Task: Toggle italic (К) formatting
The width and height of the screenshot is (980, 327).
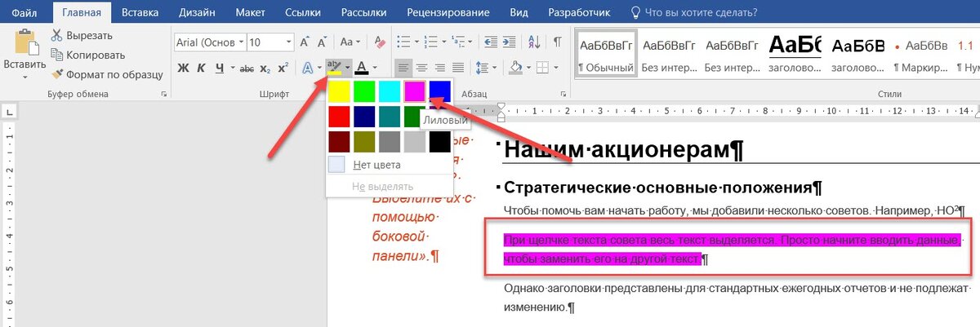Action: [x=201, y=68]
